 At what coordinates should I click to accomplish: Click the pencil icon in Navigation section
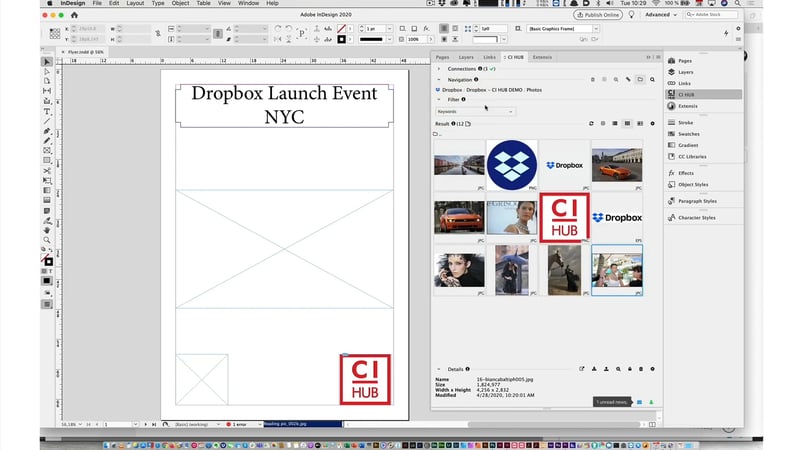(x=628, y=80)
